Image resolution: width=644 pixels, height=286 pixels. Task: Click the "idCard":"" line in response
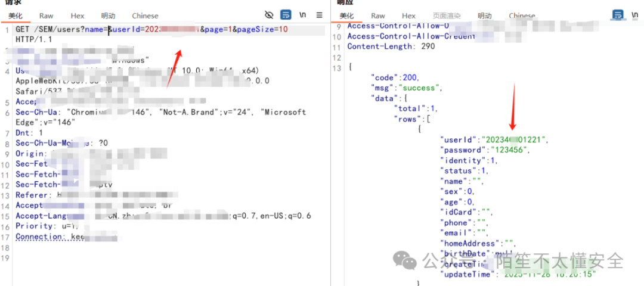point(466,212)
